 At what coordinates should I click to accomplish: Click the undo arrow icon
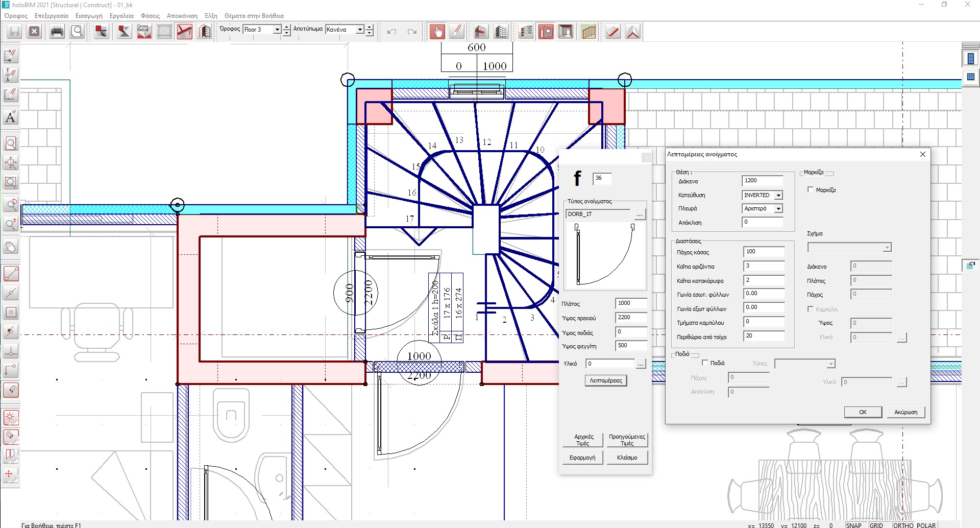(x=391, y=32)
